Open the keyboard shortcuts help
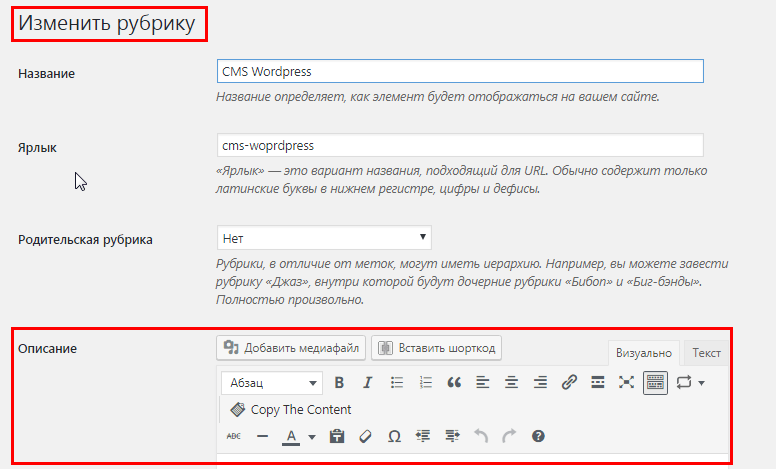776x469 pixels. 538,436
